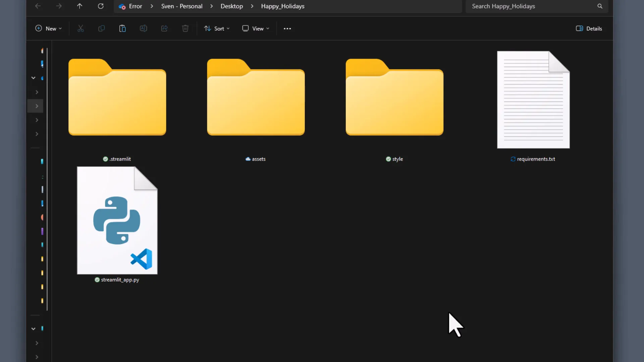Click the up navigation arrow
The width and height of the screenshot is (644, 362).
79,6
